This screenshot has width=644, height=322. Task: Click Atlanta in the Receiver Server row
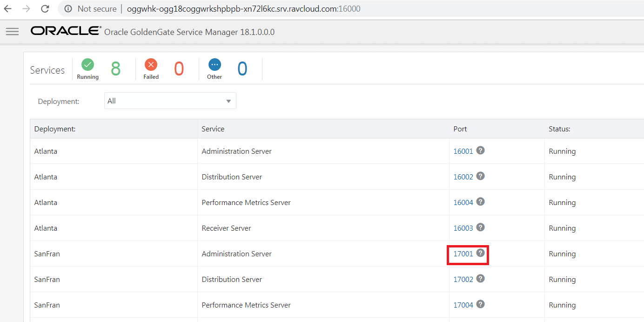coord(46,228)
